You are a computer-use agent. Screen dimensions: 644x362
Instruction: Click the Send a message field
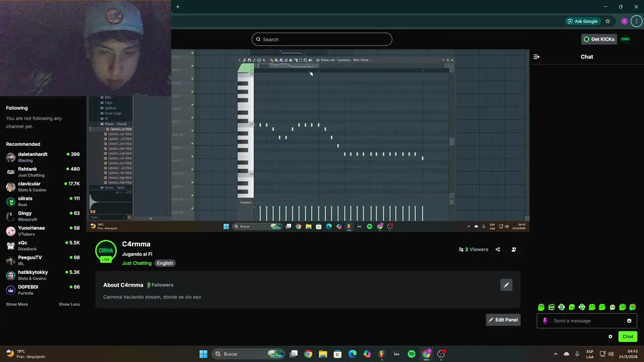(x=587, y=321)
